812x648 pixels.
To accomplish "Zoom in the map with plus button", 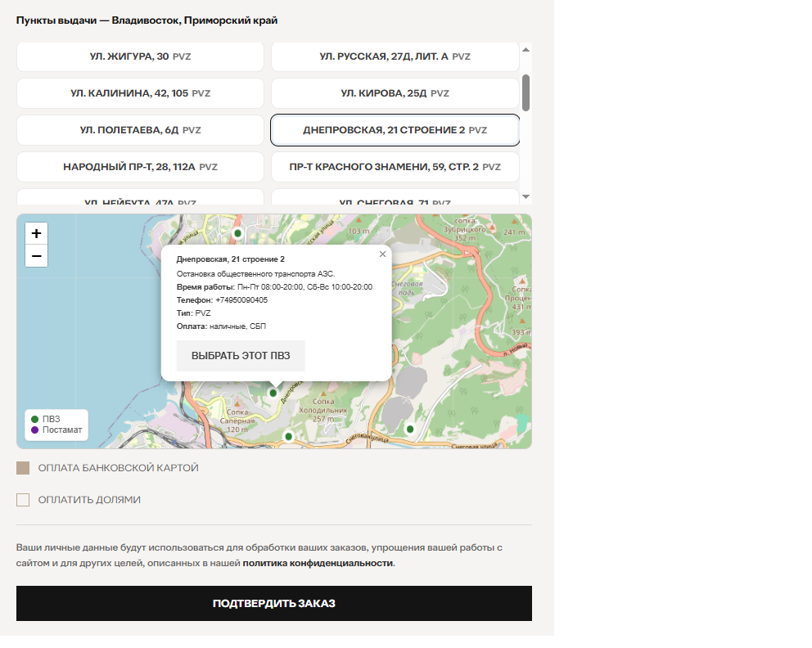I will 36,233.
